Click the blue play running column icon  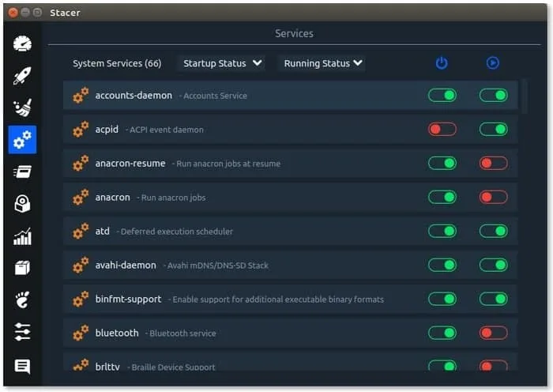coord(493,62)
